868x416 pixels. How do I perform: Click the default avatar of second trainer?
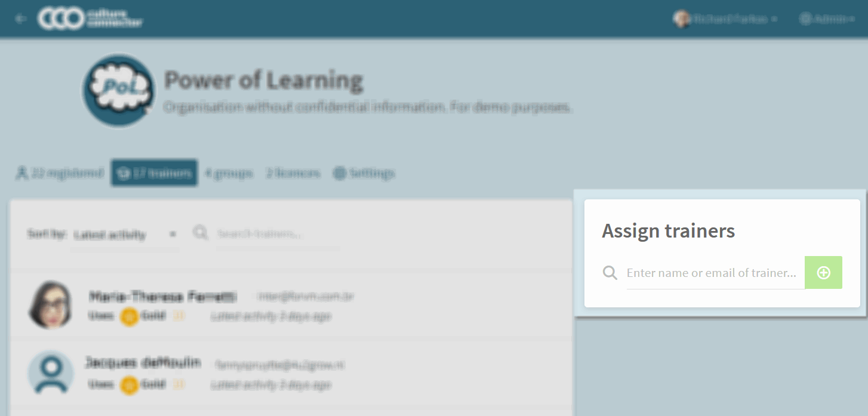pos(51,372)
